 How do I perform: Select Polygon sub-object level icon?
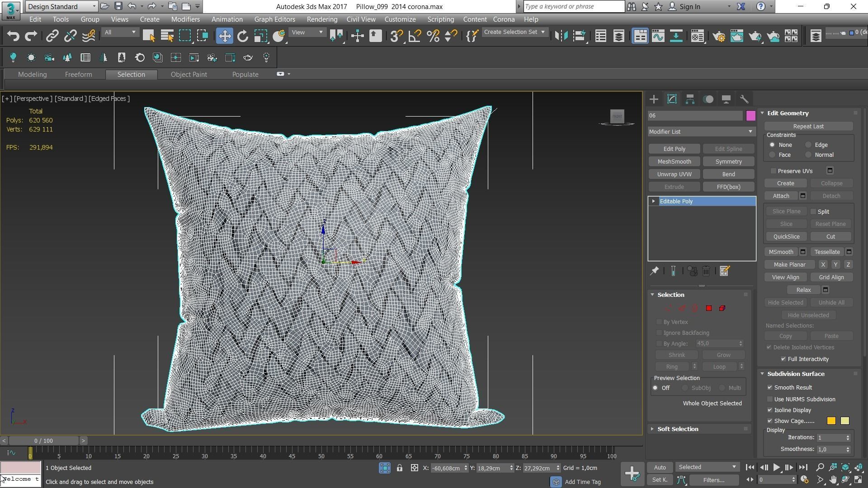coord(709,308)
